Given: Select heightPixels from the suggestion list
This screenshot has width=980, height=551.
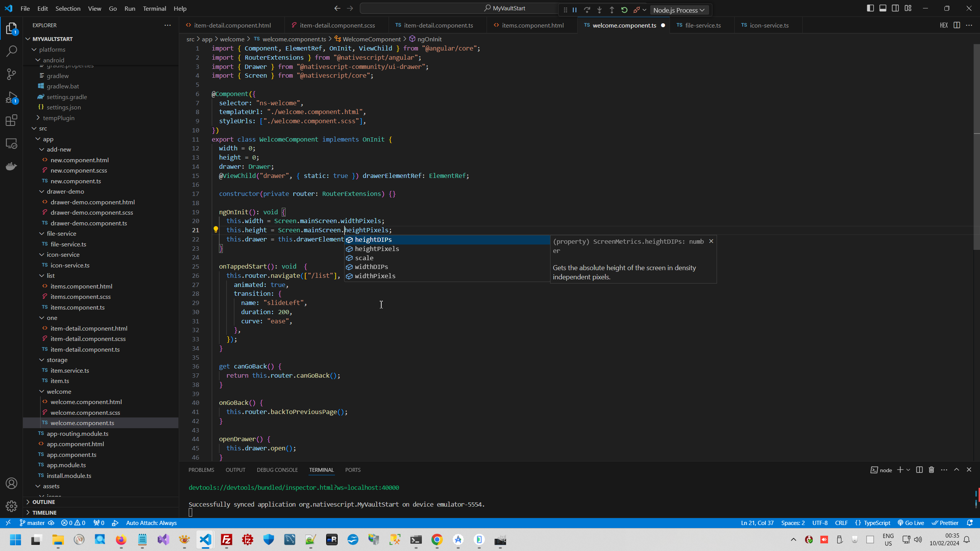Looking at the screenshot, I should pyautogui.click(x=377, y=249).
